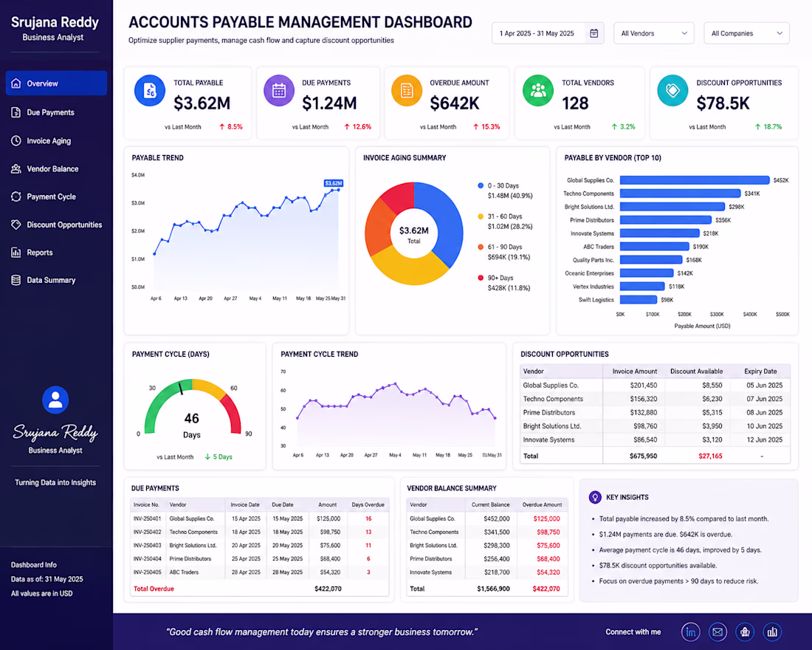Click the blue user avatar in sidebar
The width and height of the screenshot is (812, 650).
pos(55,400)
